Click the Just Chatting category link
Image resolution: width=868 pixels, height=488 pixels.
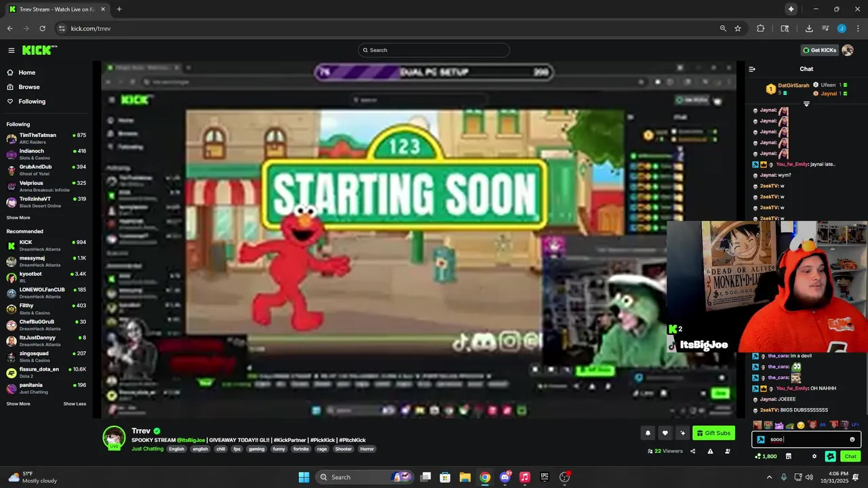point(147,449)
